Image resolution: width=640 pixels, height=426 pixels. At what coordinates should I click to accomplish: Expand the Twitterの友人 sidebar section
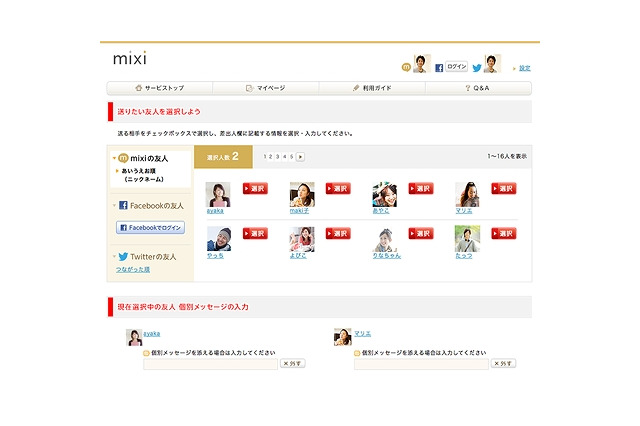coord(114,257)
